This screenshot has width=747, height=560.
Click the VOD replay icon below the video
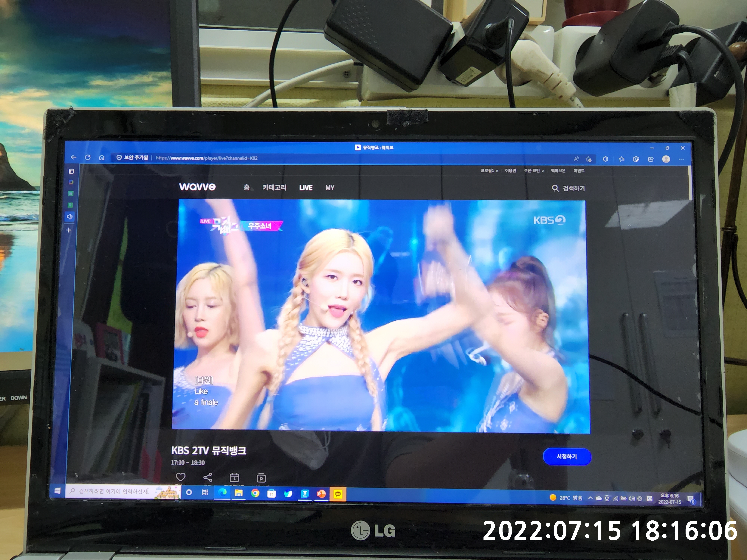point(261,478)
